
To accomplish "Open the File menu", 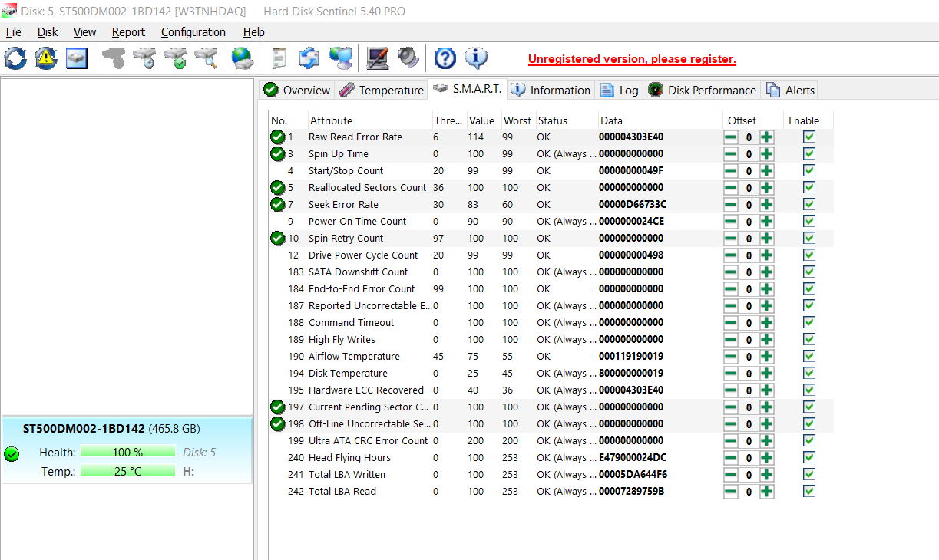I will (x=14, y=32).
